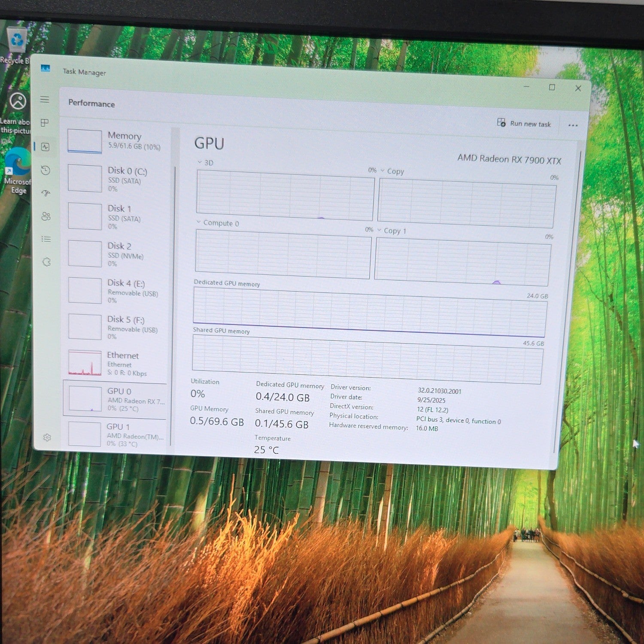Open the hamburger navigation menu
The width and height of the screenshot is (644, 644).
45,100
